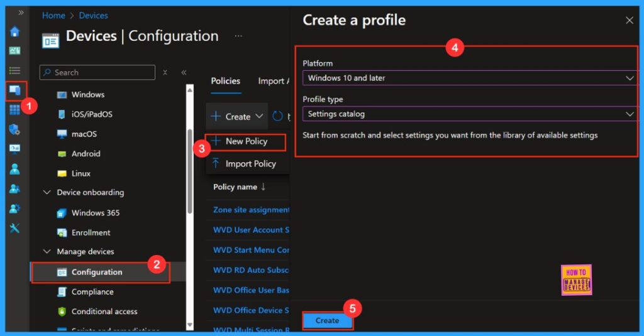Click the side menu scrollbar thumb
644x336 pixels.
[x=190, y=171]
